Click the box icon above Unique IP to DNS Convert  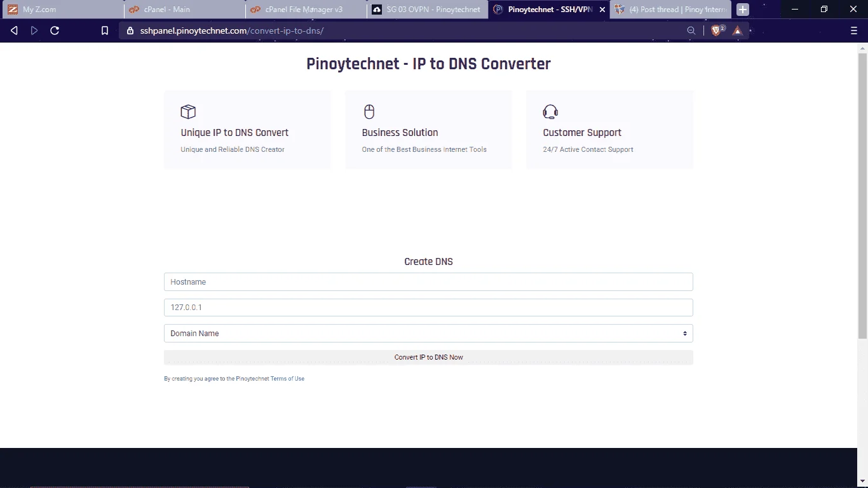click(x=188, y=112)
